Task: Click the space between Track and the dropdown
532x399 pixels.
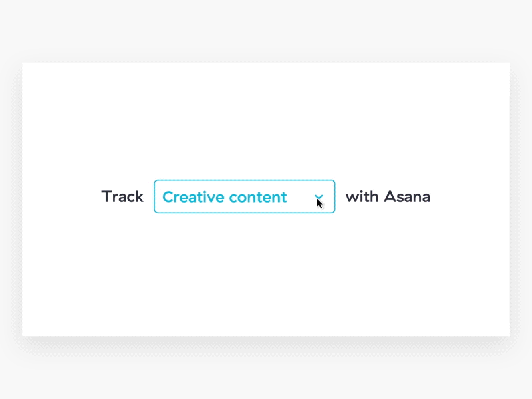Action: [x=149, y=197]
